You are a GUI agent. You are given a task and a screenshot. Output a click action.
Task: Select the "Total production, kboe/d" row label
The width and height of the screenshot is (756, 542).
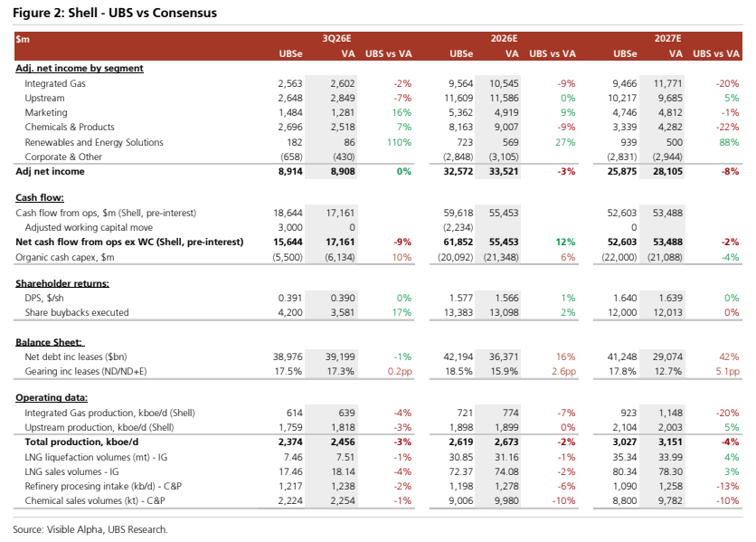(x=81, y=442)
